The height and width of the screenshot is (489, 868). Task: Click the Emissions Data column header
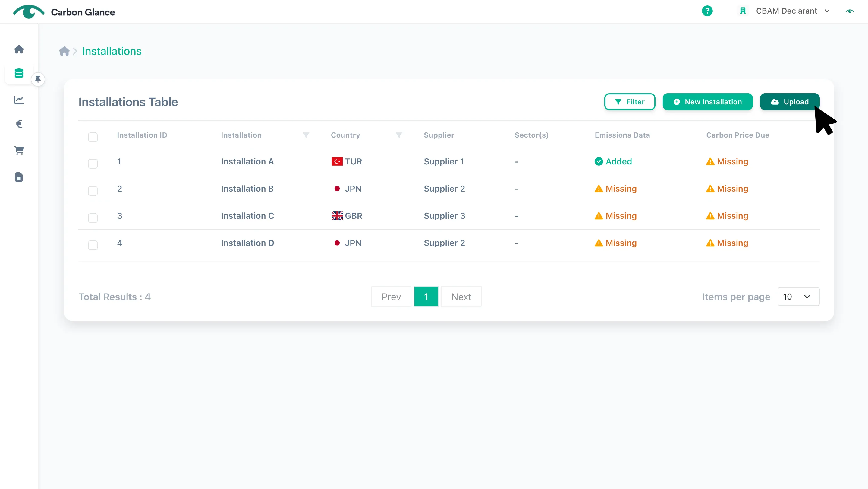(x=622, y=135)
